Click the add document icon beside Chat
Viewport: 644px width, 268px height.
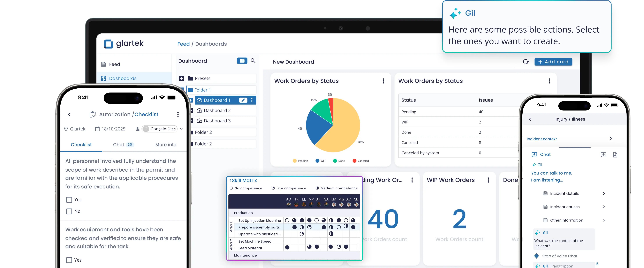[615, 155]
